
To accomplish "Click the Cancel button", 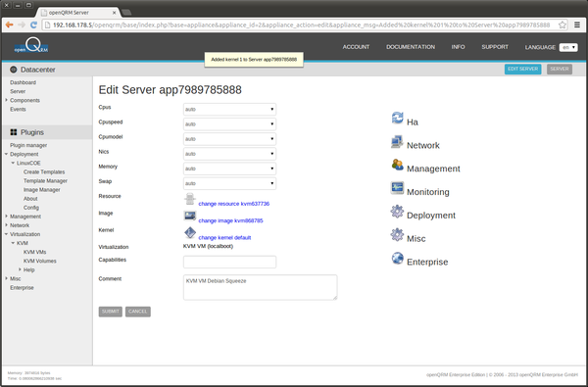I will click(x=137, y=312).
